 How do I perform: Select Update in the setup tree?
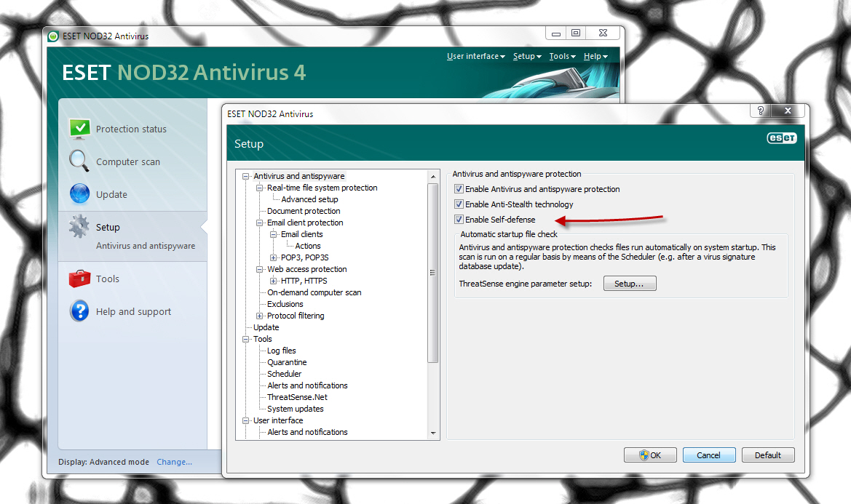tap(266, 327)
